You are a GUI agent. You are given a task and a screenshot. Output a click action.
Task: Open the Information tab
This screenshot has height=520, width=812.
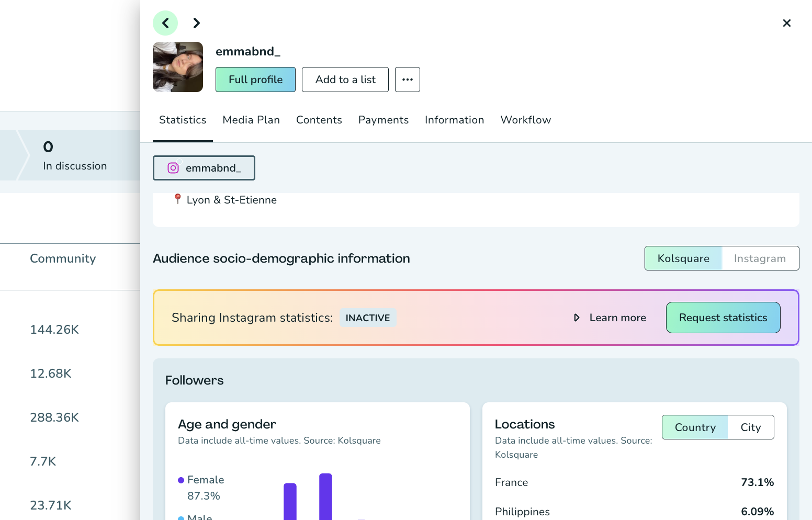point(454,120)
